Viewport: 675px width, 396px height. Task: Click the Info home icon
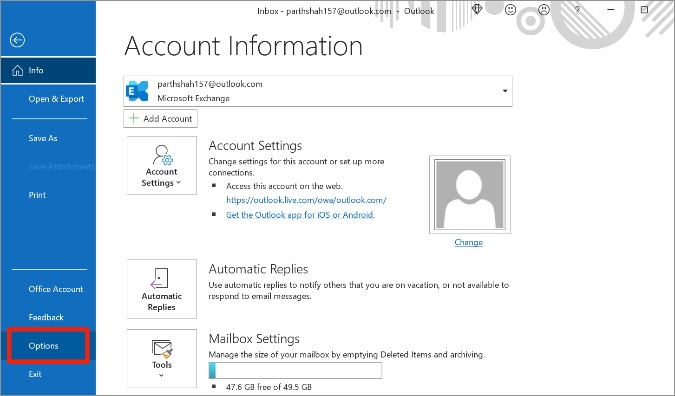18,70
